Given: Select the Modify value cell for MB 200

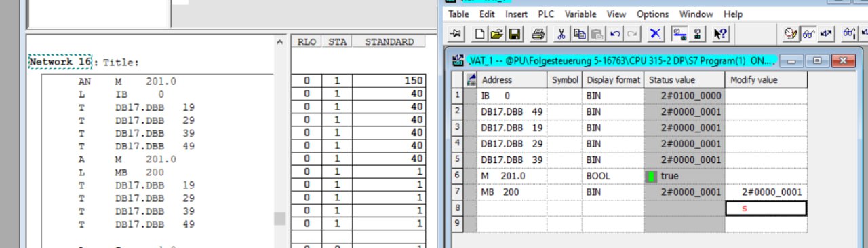Looking at the screenshot, I should click(766, 192).
